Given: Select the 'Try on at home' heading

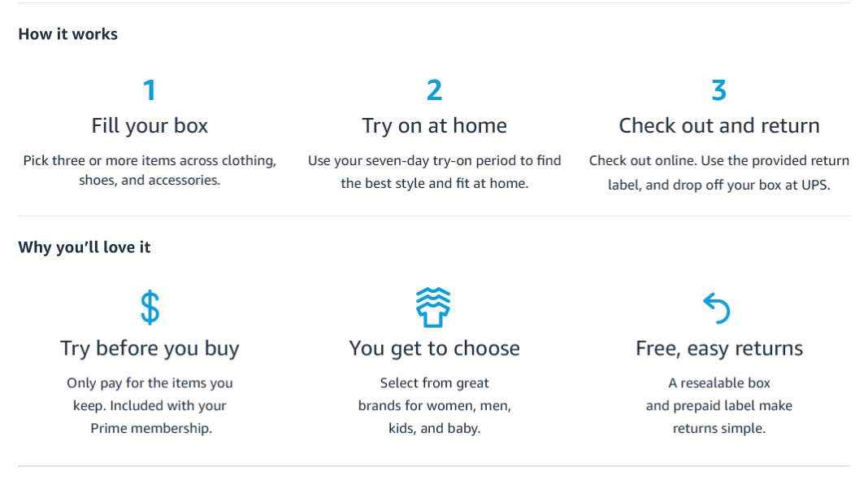Looking at the screenshot, I should (435, 126).
